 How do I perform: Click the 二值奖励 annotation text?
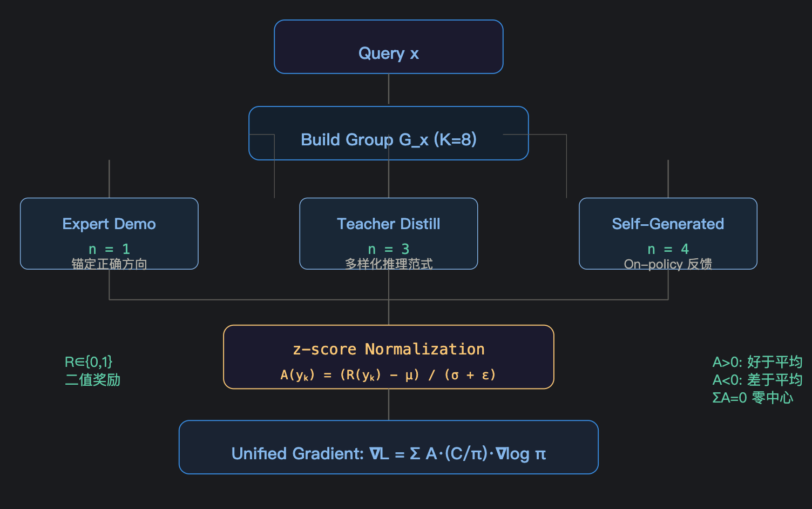pos(92,379)
